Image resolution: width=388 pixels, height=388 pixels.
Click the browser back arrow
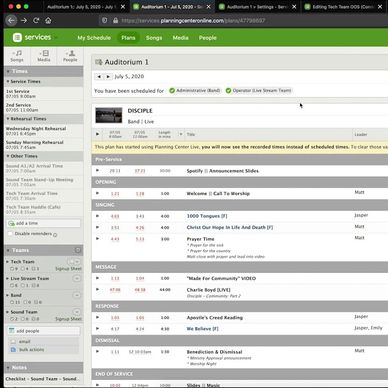(x=11, y=21)
